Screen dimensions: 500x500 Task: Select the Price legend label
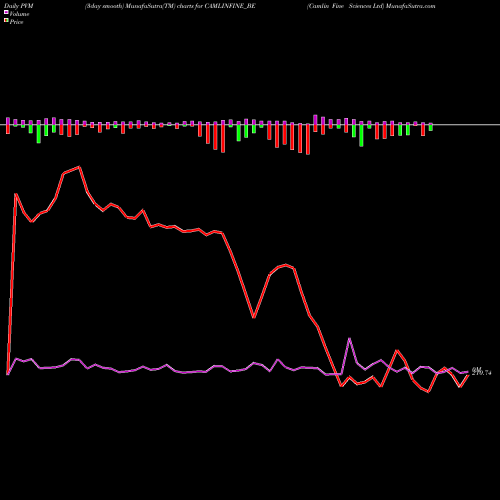pos(16,22)
